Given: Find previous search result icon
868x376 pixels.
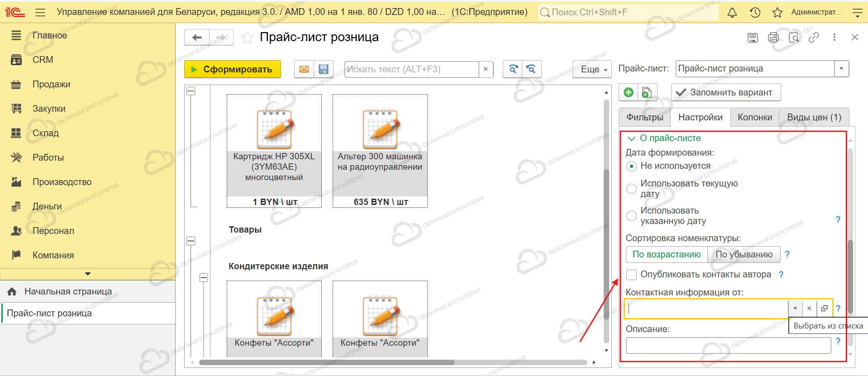Looking at the screenshot, I should tap(532, 69).
